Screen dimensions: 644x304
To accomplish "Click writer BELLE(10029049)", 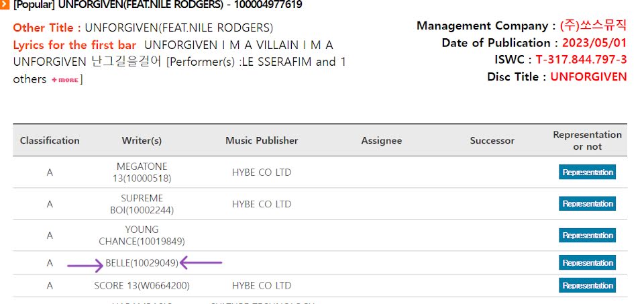I will pos(142,263).
